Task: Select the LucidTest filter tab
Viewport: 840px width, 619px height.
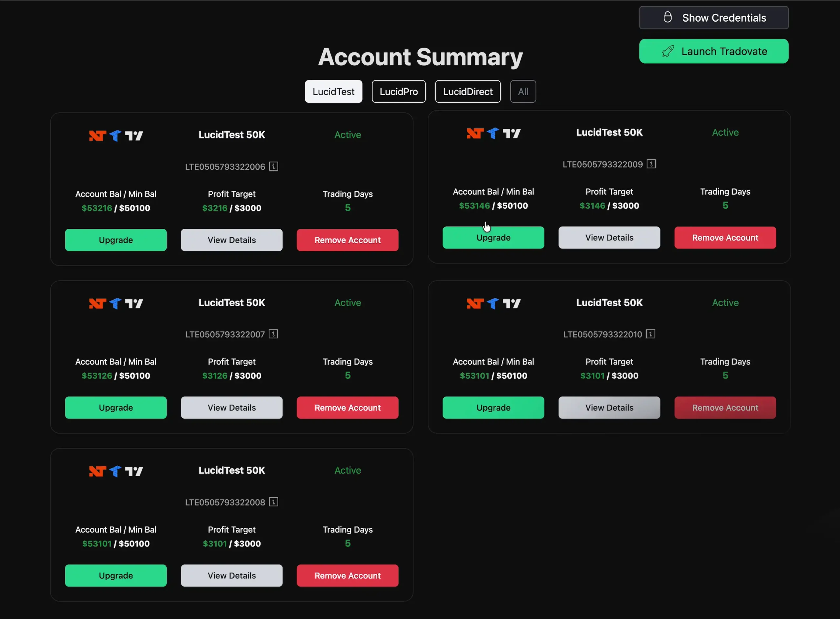Action: [x=333, y=91]
